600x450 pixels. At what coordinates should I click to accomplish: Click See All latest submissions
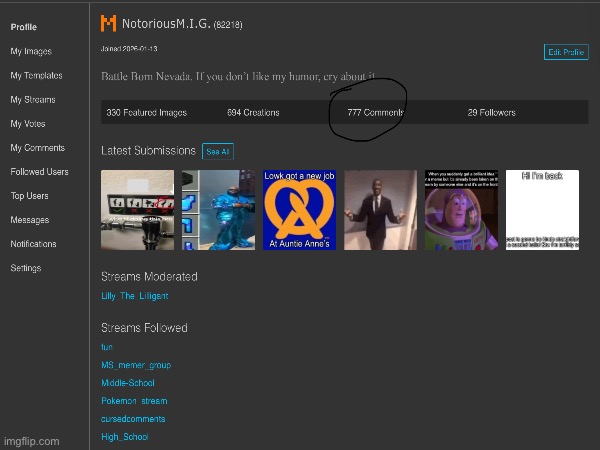(x=218, y=152)
